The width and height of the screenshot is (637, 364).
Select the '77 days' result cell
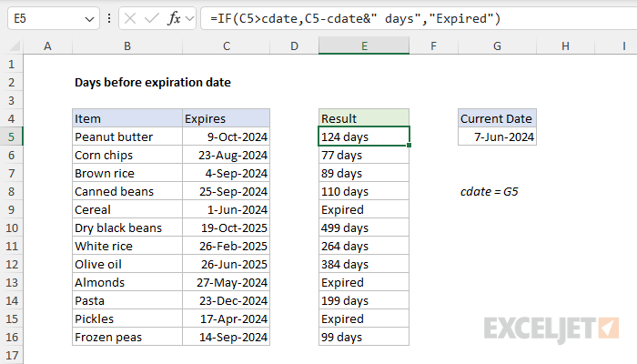click(364, 155)
